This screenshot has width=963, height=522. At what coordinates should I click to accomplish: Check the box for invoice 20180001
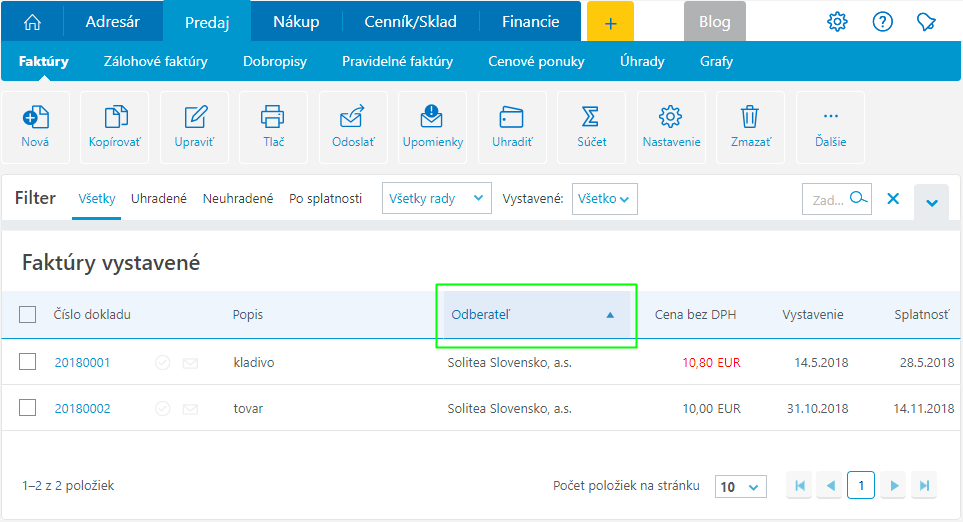(28, 362)
